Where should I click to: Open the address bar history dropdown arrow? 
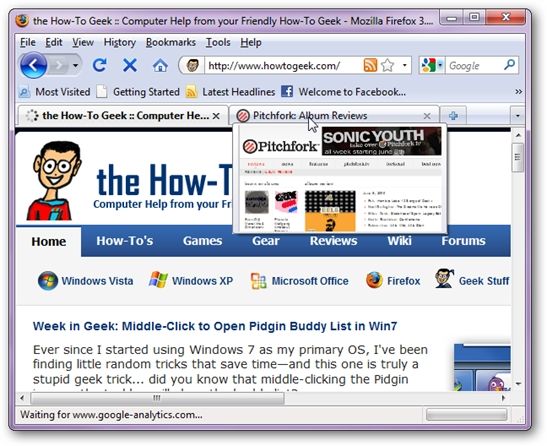pos(404,65)
